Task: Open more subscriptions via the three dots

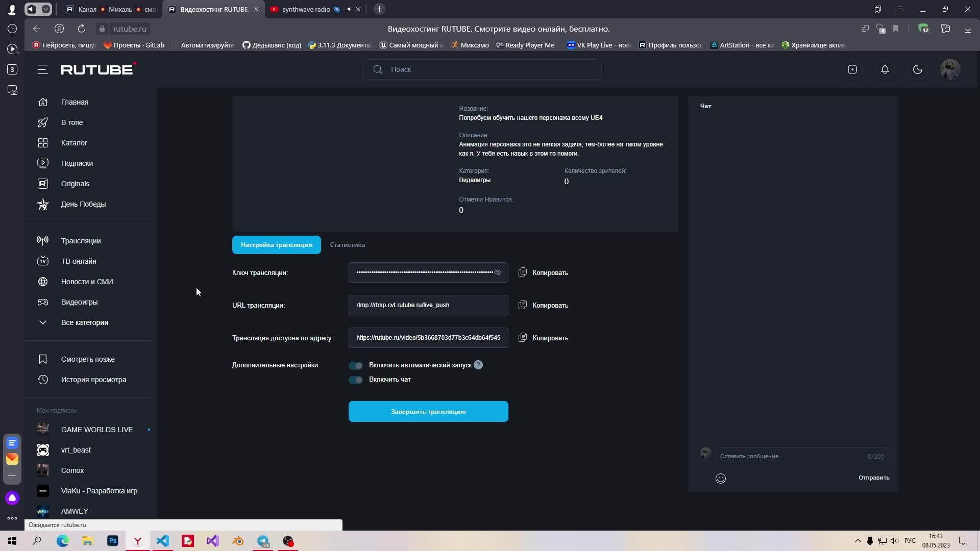Action: tap(12, 518)
